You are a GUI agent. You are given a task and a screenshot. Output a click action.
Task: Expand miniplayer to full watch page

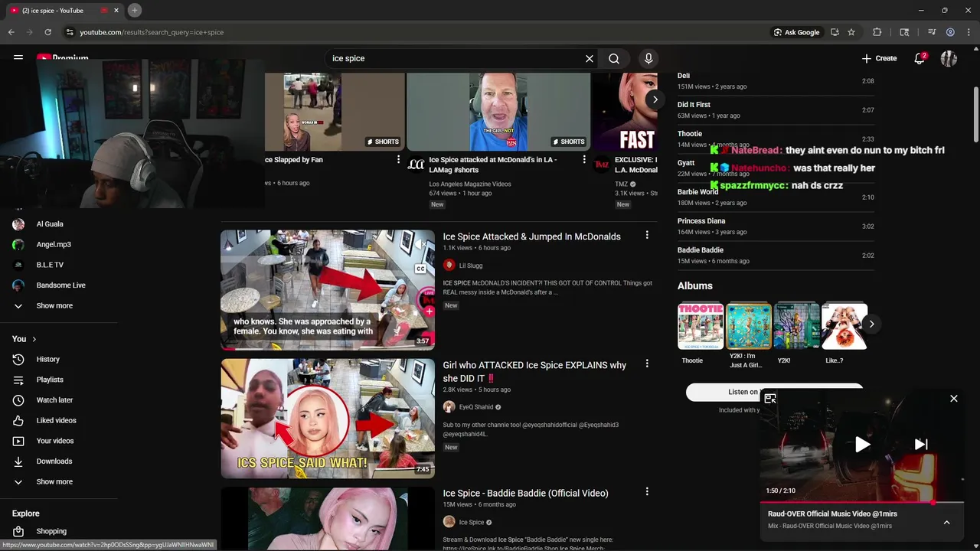pos(770,399)
